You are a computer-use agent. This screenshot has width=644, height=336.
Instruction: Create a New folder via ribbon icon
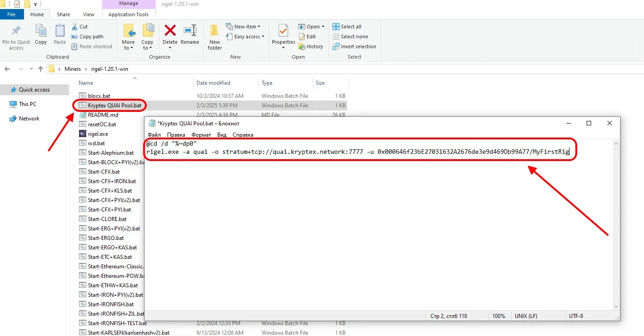pos(215,31)
